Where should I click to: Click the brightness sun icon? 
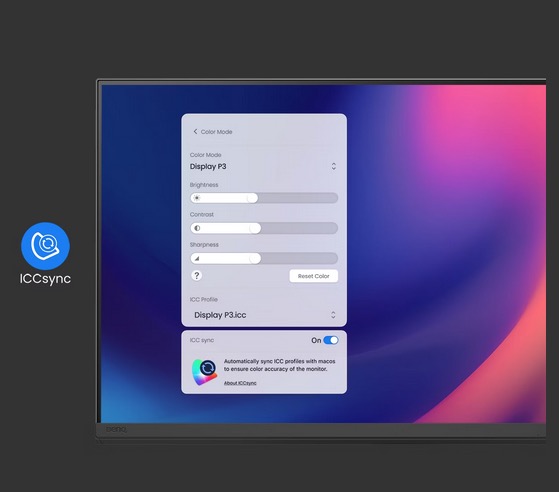[x=197, y=198]
